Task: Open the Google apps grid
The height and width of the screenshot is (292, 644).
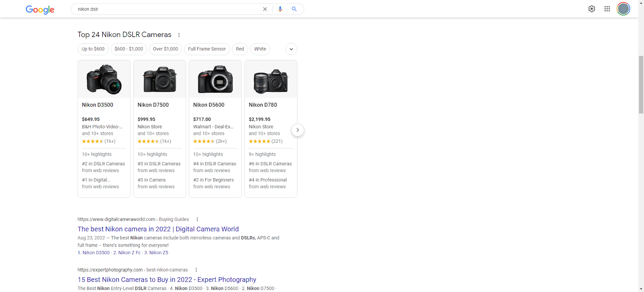Action: [607, 9]
